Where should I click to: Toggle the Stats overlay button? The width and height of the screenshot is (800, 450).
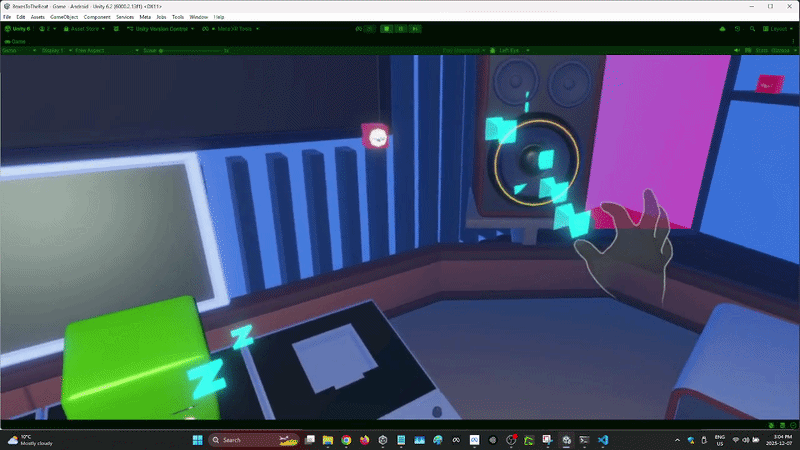(x=760, y=50)
